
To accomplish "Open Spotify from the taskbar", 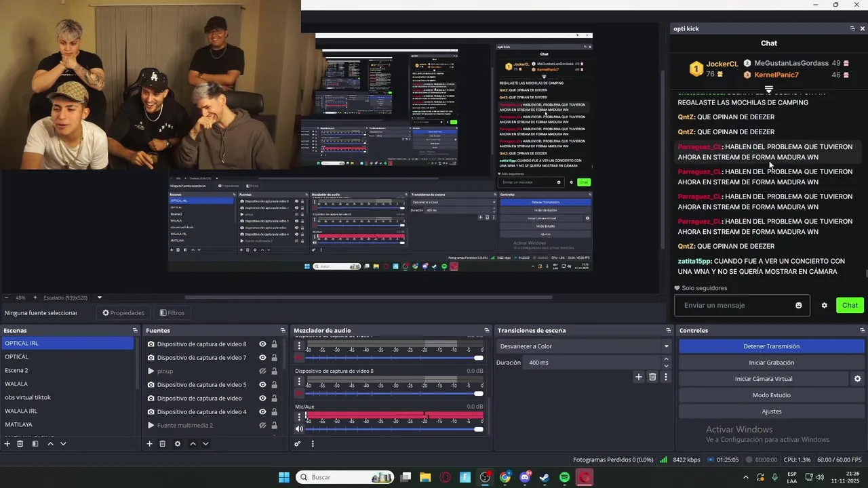I will coord(565,477).
